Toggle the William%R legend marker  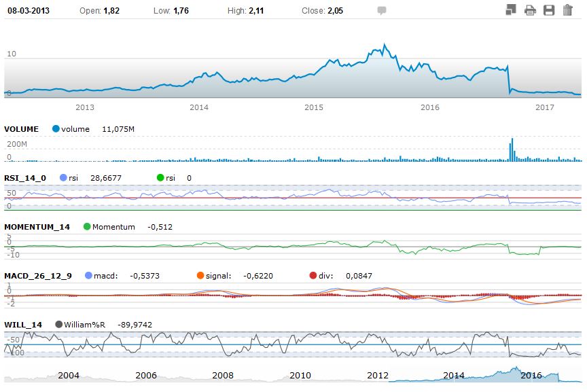59,325
